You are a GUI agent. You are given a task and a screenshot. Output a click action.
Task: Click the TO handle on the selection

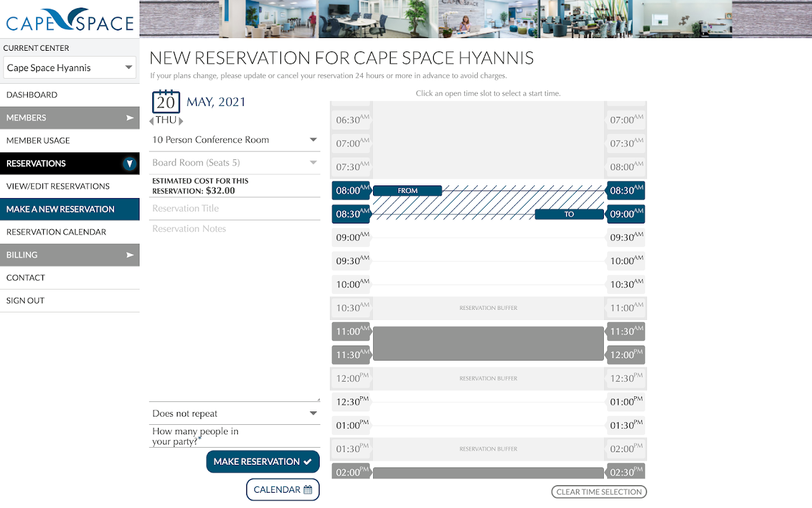569,214
